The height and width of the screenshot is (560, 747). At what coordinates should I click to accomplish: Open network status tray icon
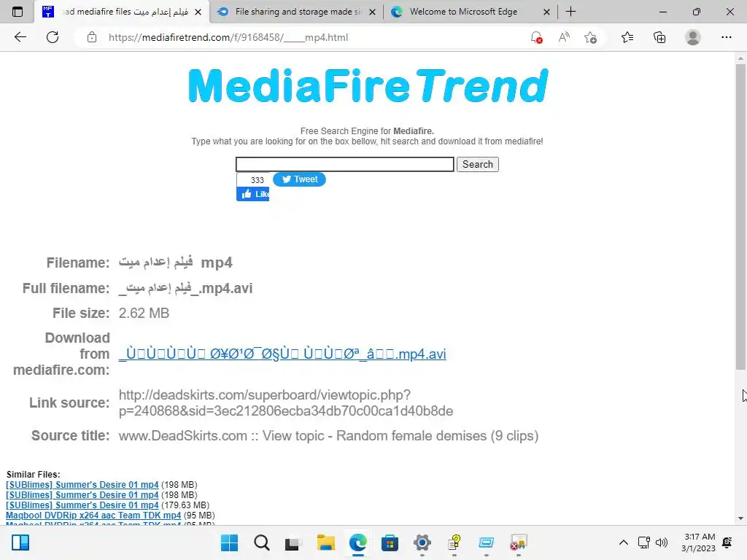tap(644, 542)
